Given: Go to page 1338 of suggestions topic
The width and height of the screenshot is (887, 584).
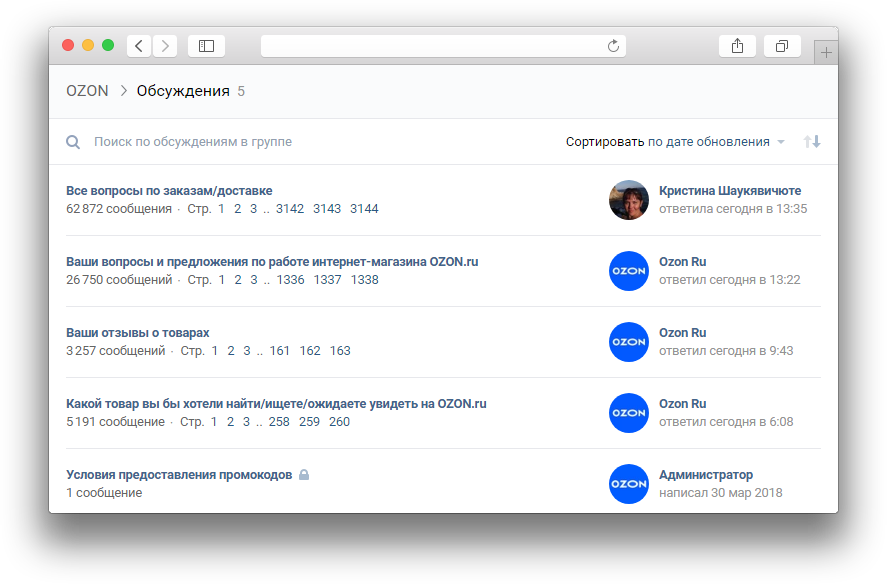Looking at the screenshot, I should point(365,280).
